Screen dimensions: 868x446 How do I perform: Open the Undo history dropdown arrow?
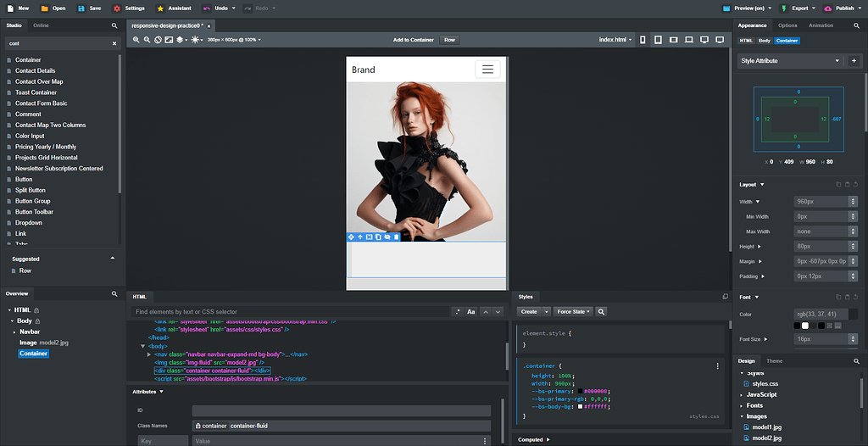pos(233,8)
